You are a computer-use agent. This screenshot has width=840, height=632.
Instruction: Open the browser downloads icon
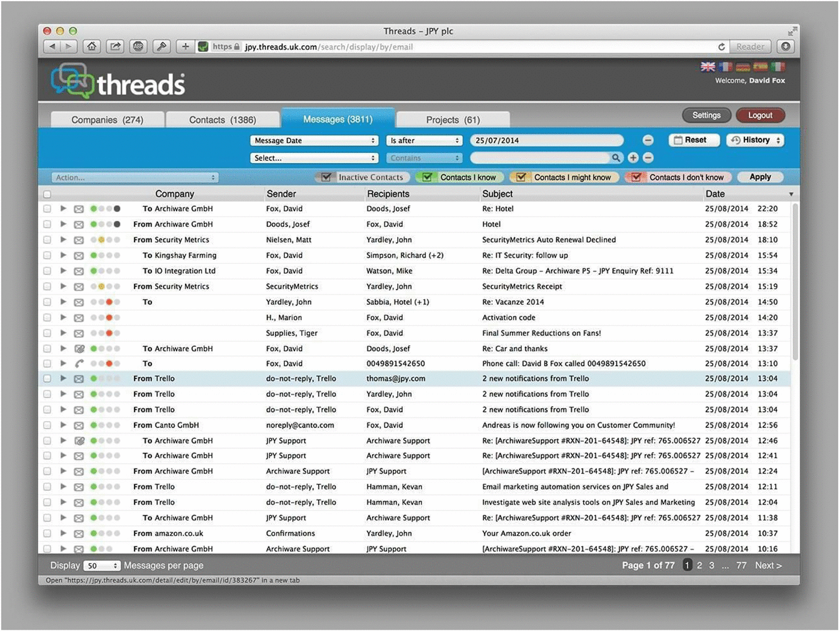tap(786, 47)
